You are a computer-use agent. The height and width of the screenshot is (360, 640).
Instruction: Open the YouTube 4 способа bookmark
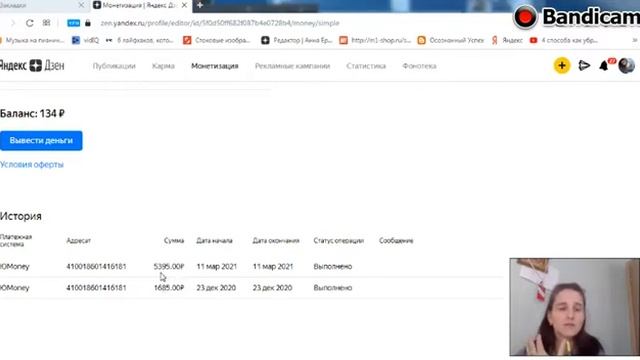[x=564, y=40]
